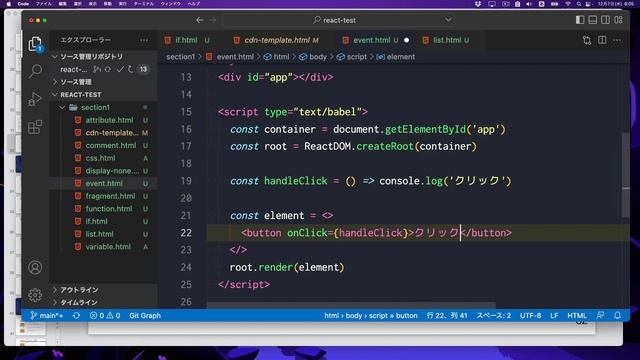Click the editor vertical scrollbar

625,176
